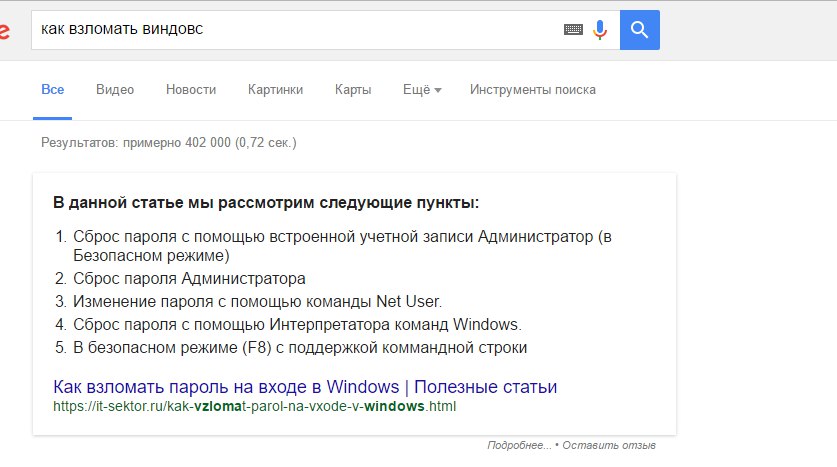
Task: Open 'Инструменты поиска' search tools
Action: tap(533, 90)
